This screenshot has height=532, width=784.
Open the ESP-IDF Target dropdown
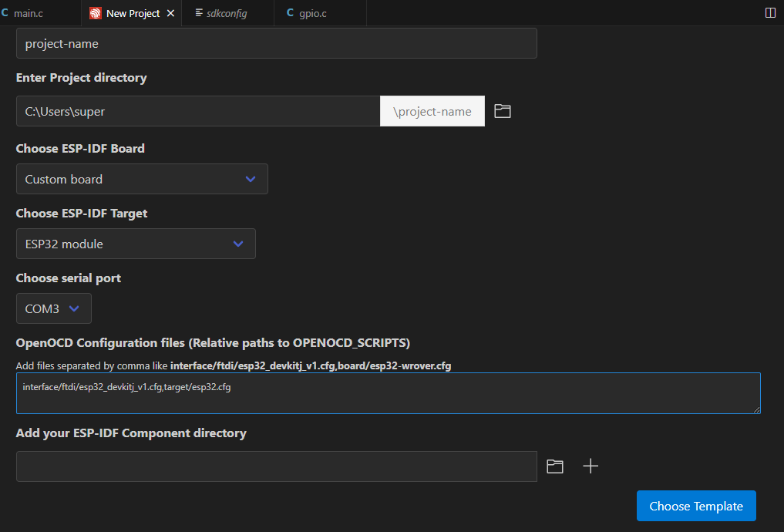pos(136,244)
